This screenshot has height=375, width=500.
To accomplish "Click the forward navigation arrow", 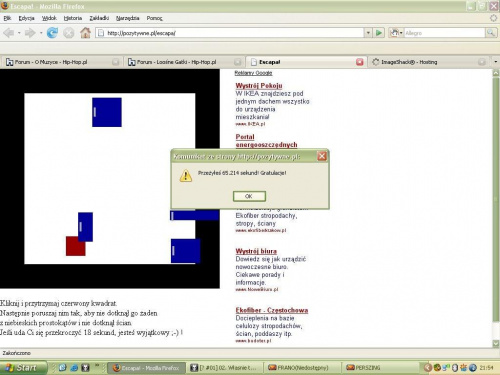I will click(x=30, y=33).
